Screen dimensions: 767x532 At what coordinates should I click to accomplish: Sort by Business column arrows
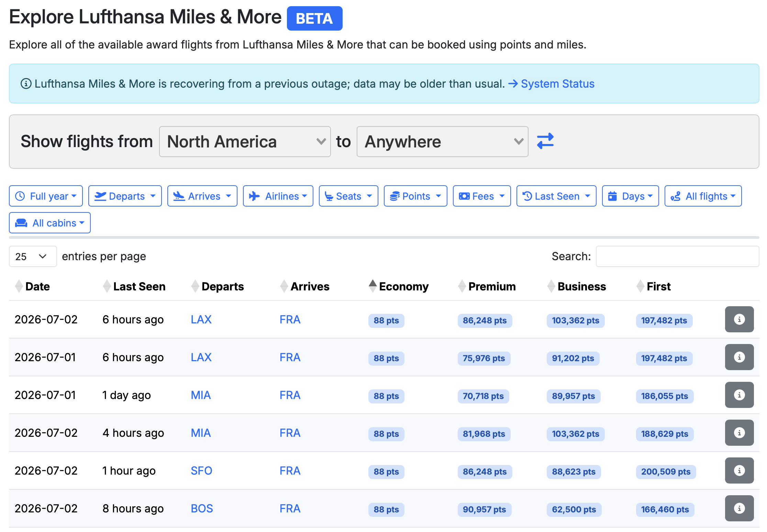click(551, 286)
